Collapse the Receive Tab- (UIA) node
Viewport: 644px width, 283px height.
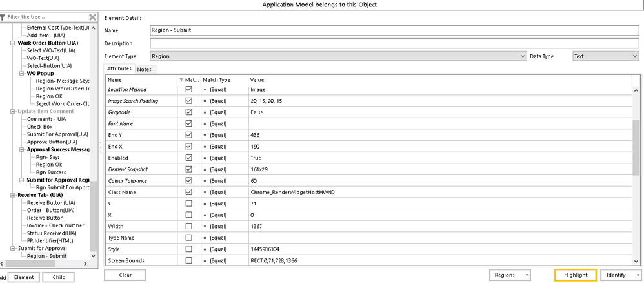point(12,195)
